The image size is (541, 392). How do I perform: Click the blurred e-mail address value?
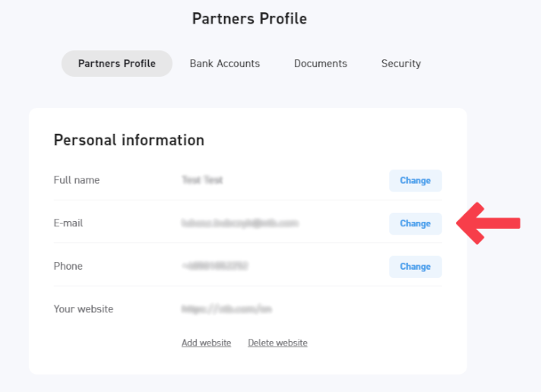point(240,223)
